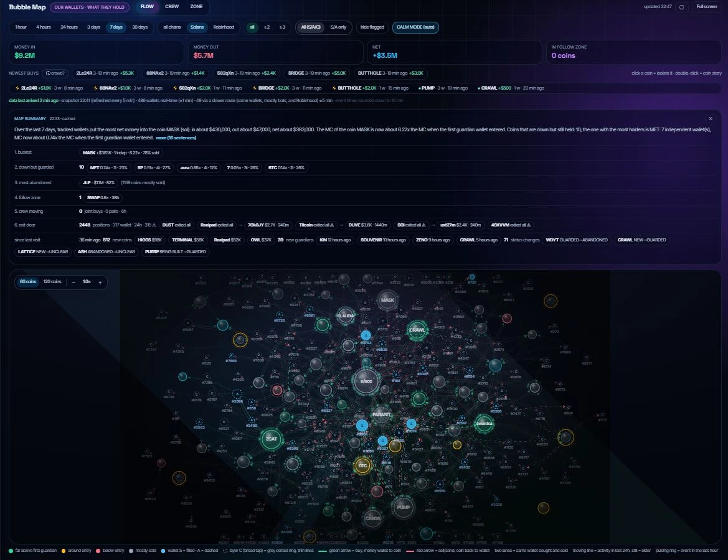Viewport: 728px width, 560px height.
Task: Open OUR WALLETS - WHAT THEY HOLD pill
Action: coord(89,7)
